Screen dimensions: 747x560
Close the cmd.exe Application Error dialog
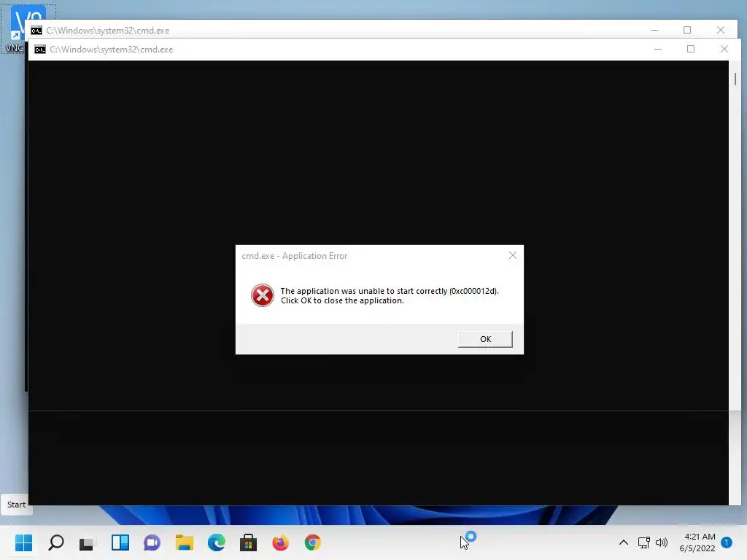coord(513,256)
